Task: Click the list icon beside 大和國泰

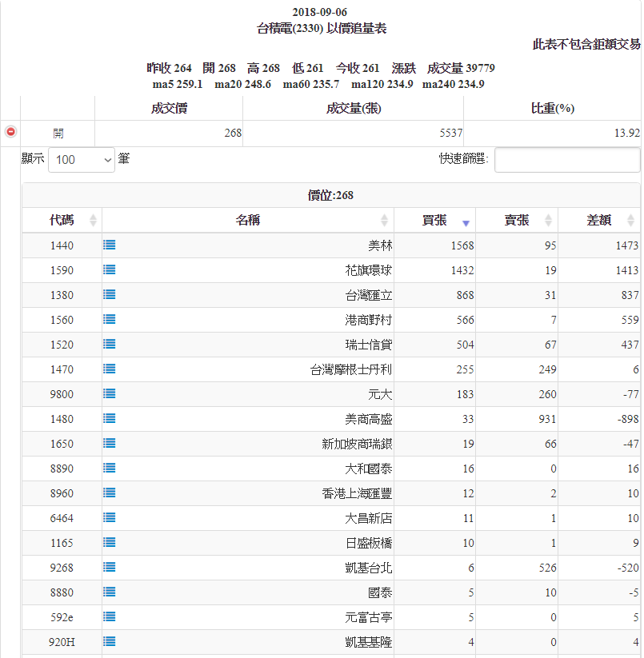Action: click(110, 468)
